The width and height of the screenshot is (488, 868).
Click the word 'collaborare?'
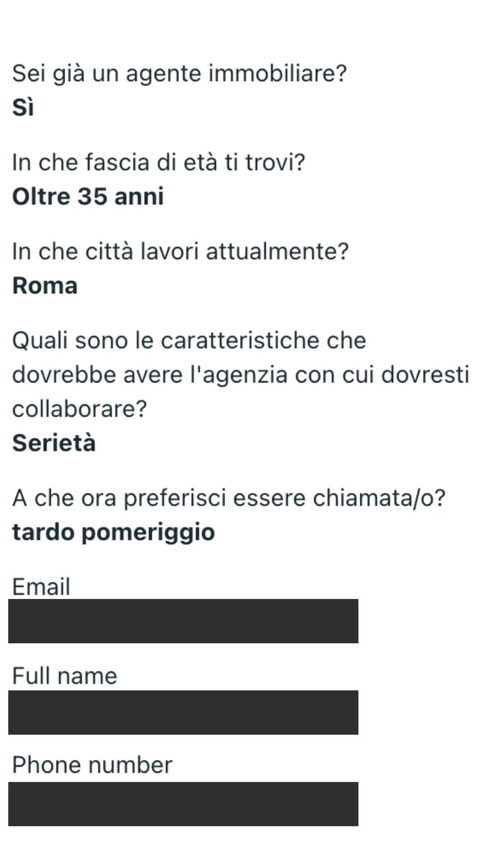click(80, 409)
